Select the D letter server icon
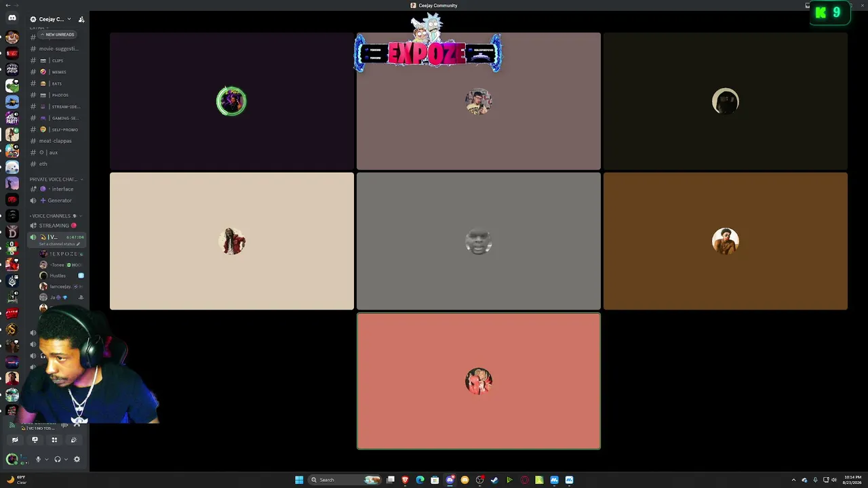This screenshot has height=488, width=868. pos(12,232)
